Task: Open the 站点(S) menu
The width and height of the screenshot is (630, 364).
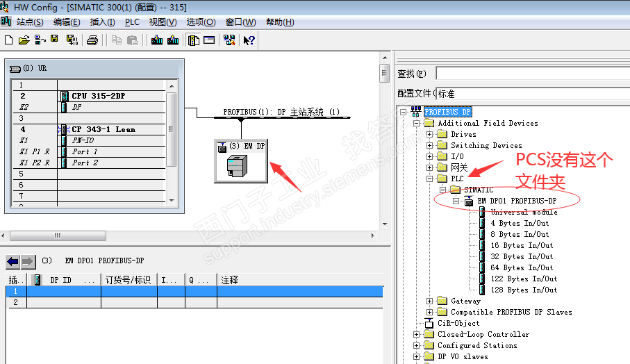Action: coord(30,22)
